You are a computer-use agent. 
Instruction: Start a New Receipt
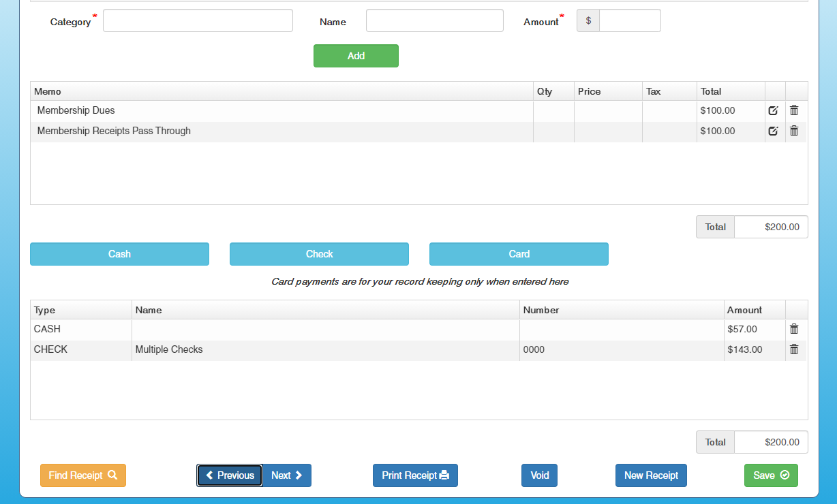(651, 475)
